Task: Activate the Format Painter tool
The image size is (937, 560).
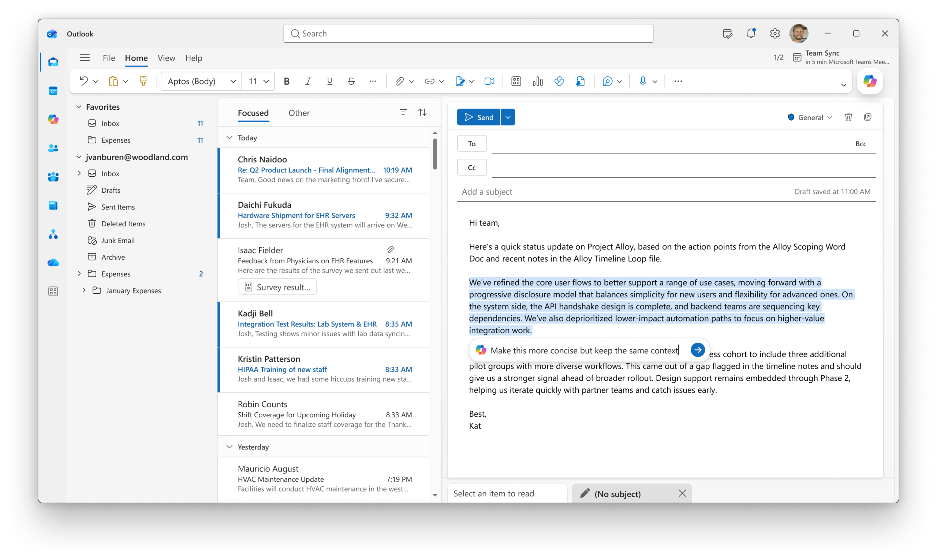Action: pyautogui.click(x=143, y=81)
